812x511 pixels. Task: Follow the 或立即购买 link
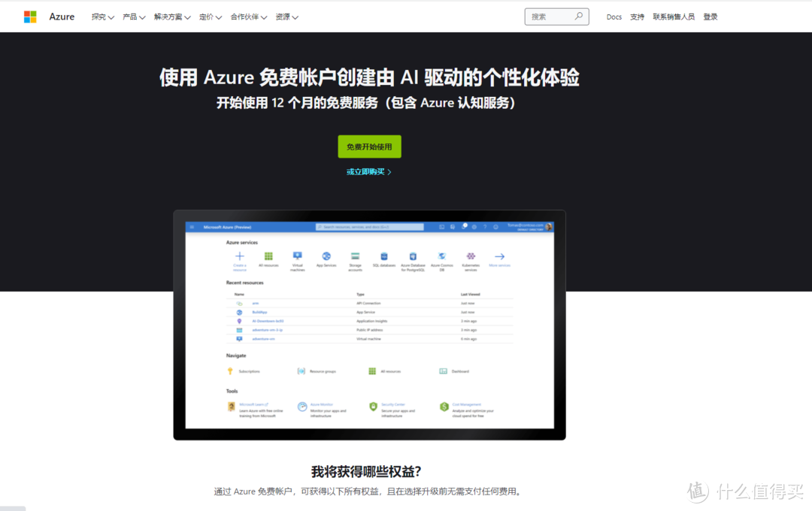click(367, 171)
